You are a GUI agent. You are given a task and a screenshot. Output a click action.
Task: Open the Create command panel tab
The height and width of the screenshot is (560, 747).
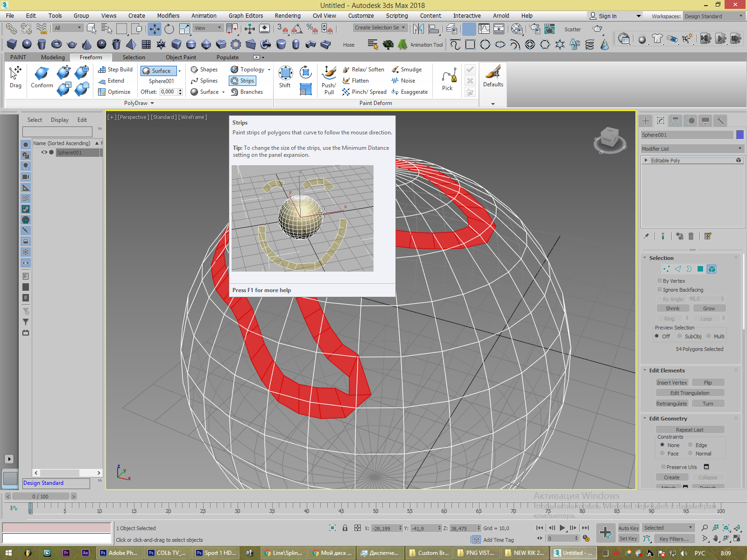coord(646,121)
